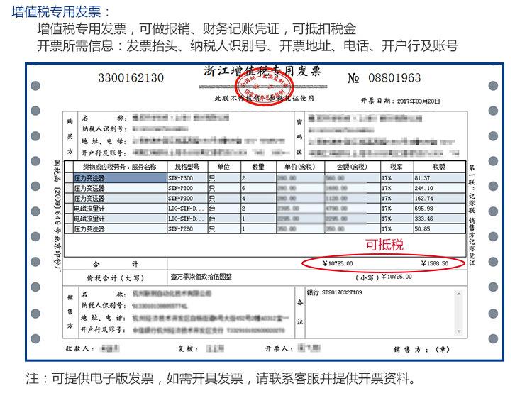
Task: Click the 税额 column header
Action: tap(439, 167)
